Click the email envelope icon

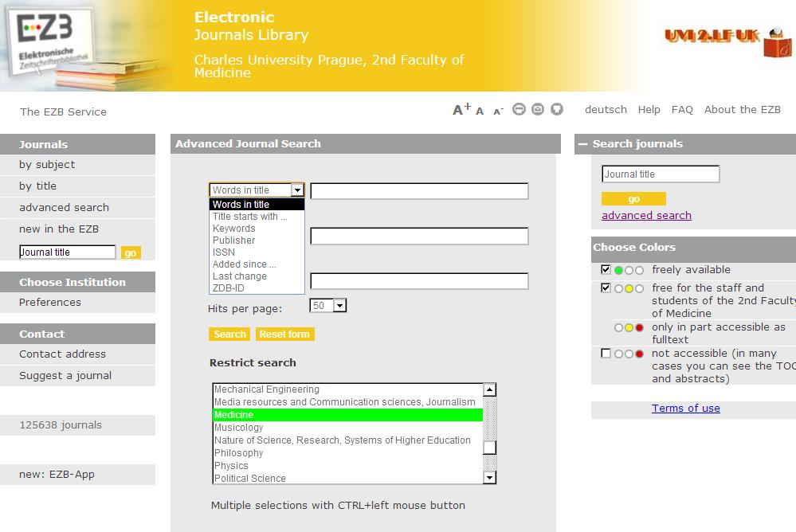click(x=538, y=109)
